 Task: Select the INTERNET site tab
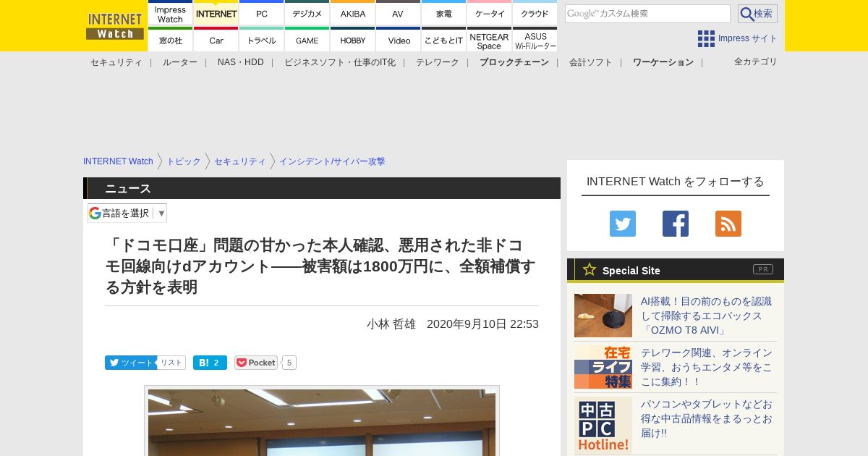[x=216, y=13]
